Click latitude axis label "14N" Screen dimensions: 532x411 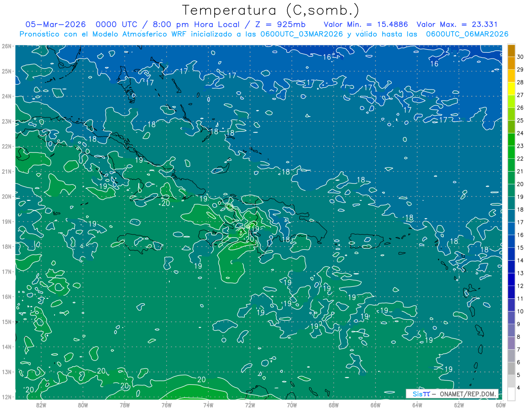click(x=7, y=347)
